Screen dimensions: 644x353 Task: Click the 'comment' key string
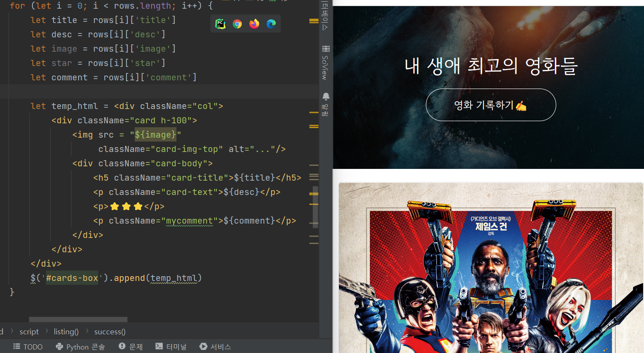[x=169, y=77]
